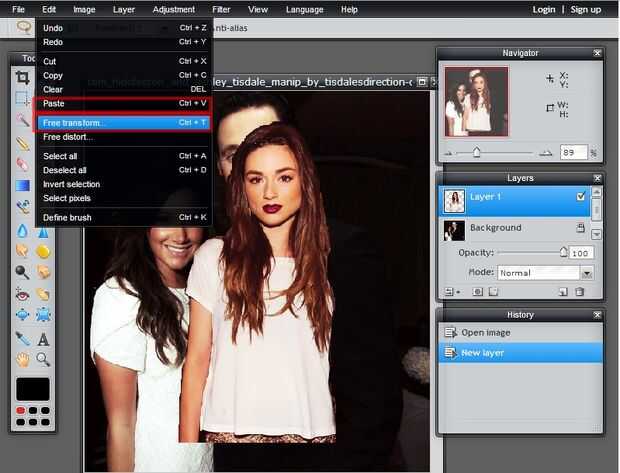Viewport: 620px width, 473px height.
Task: Add a layer mask in Layers panel
Action: tap(478, 292)
